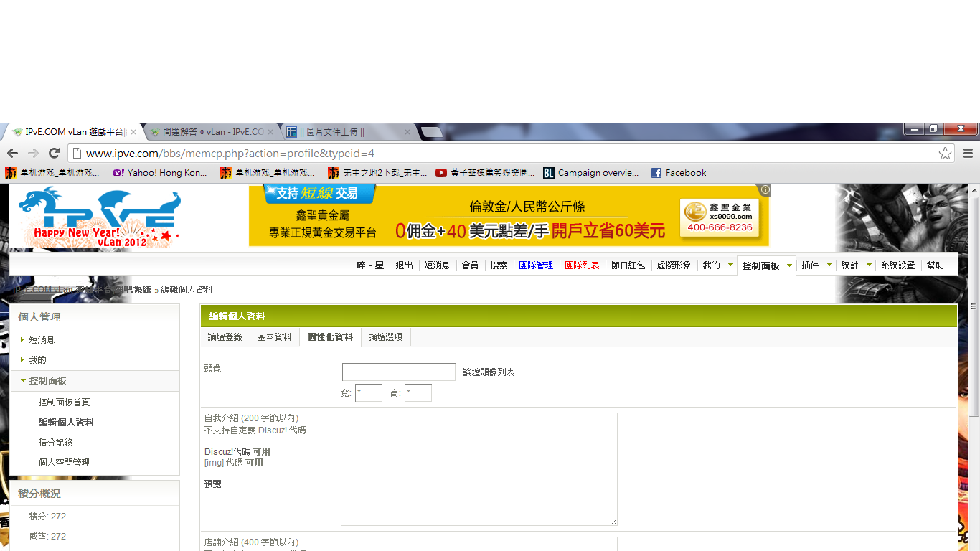
Task: Open the Chrome hamburger menu
Action: (x=968, y=153)
